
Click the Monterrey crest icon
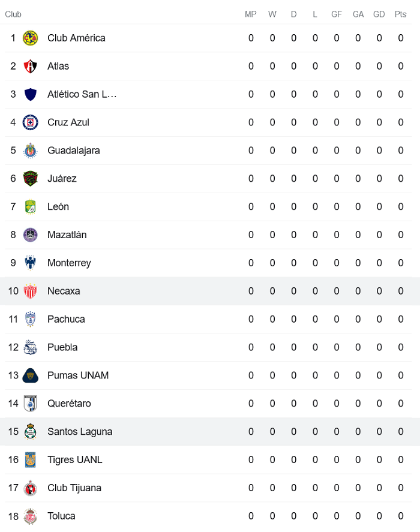click(30, 263)
